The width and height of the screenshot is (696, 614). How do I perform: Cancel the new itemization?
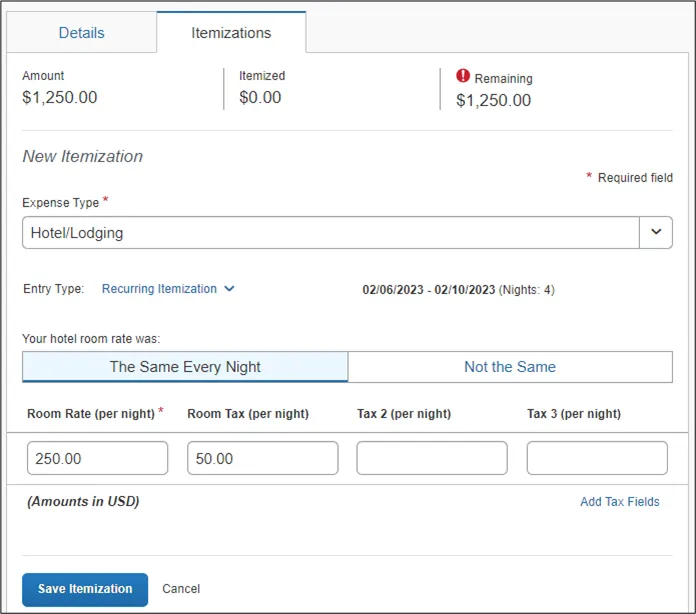coord(181,589)
